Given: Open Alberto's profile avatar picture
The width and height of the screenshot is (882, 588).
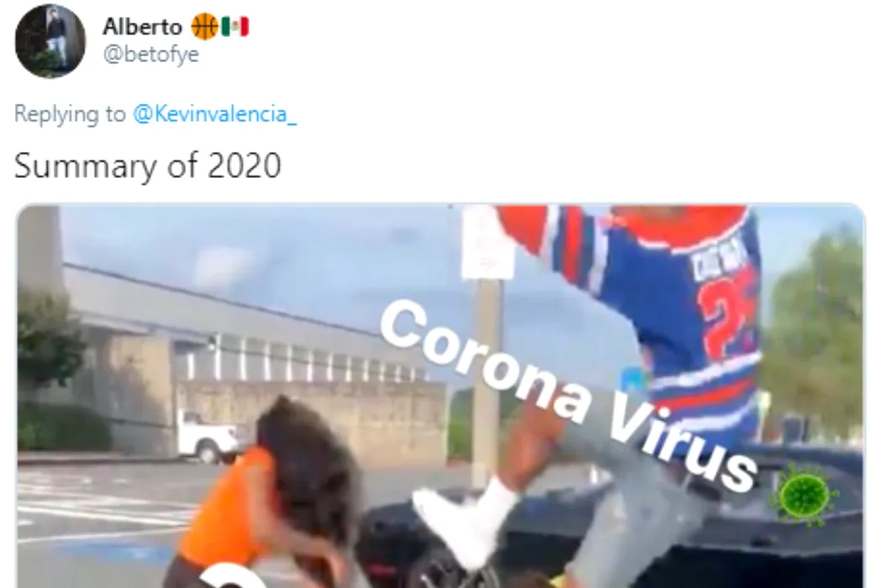Looking at the screenshot, I should 50,42.
